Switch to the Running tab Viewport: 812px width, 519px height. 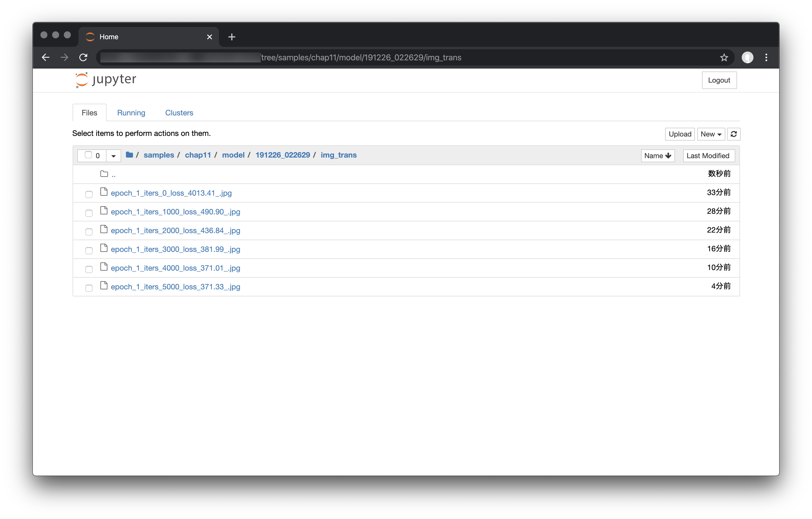point(131,113)
